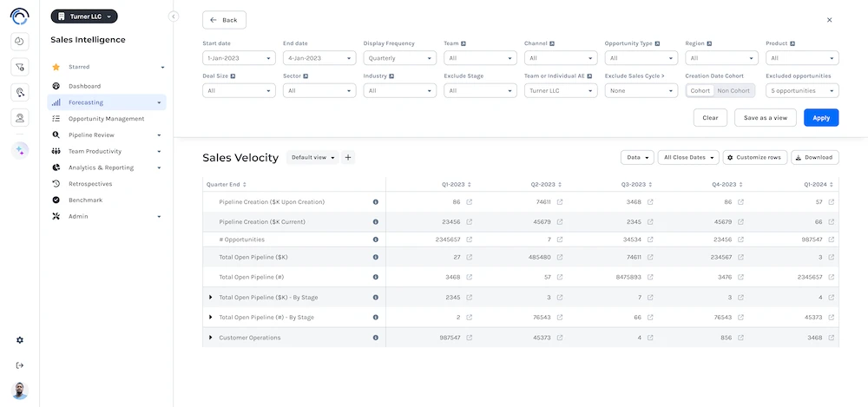Open Dashboard in the sidebar
868x407 pixels.
(84, 86)
